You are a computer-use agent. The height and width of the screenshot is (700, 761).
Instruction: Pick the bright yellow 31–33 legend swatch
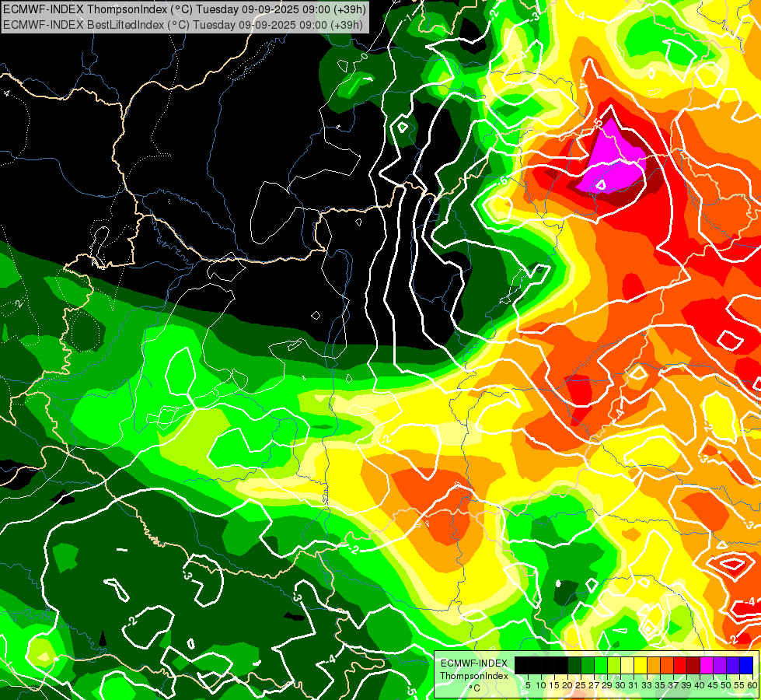pyautogui.click(x=641, y=665)
